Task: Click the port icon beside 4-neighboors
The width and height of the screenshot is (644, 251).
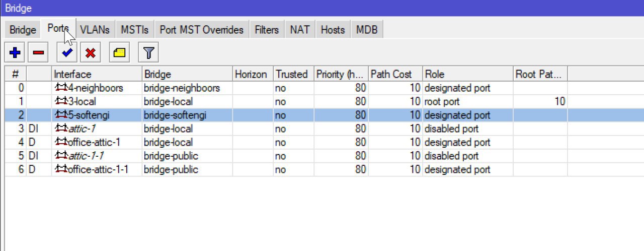Action: click(61, 88)
